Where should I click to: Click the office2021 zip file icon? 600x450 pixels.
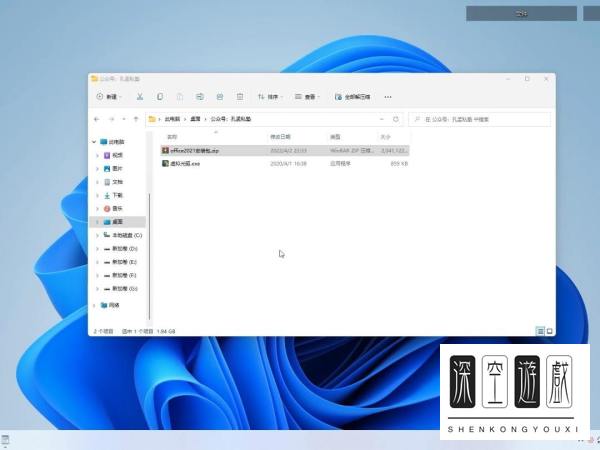(165, 150)
